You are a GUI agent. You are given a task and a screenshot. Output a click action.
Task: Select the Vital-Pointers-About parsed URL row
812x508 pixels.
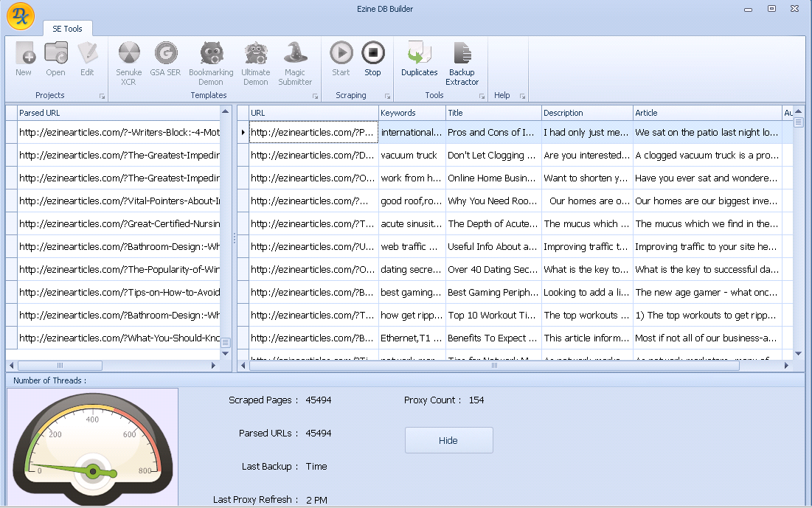(119, 201)
